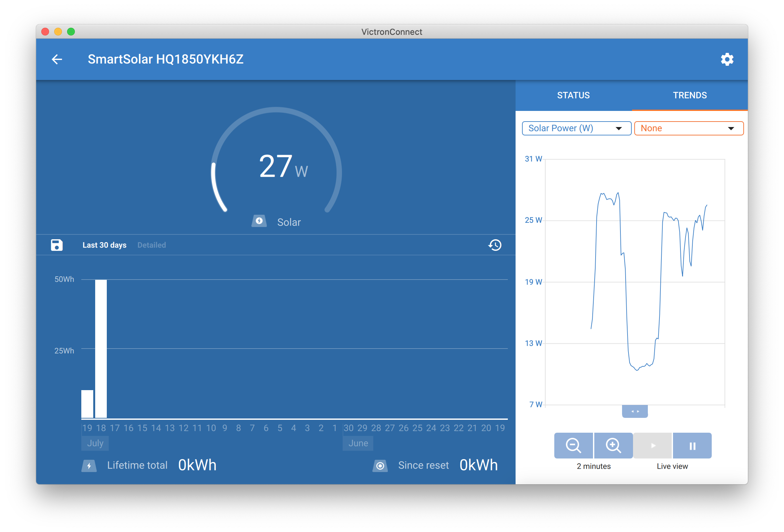This screenshot has width=784, height=532.
Task: Minimize the VictronConnect window
Action: (x=58, y=32)
